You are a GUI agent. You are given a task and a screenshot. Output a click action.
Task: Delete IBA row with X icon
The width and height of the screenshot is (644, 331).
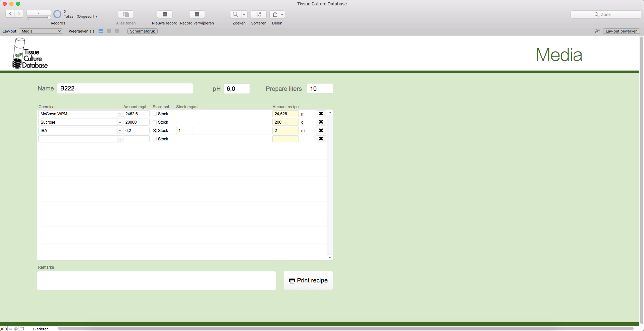321,130
